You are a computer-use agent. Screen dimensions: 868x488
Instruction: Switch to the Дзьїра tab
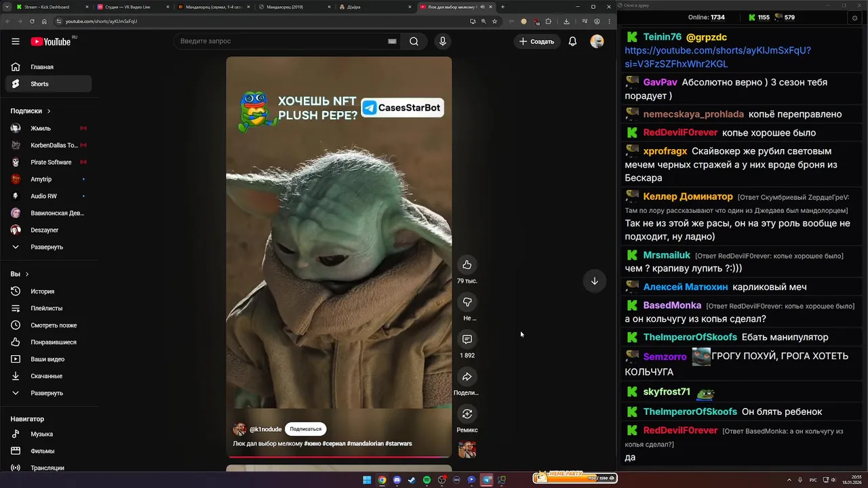pyautogui.click(x=374, y=7)
